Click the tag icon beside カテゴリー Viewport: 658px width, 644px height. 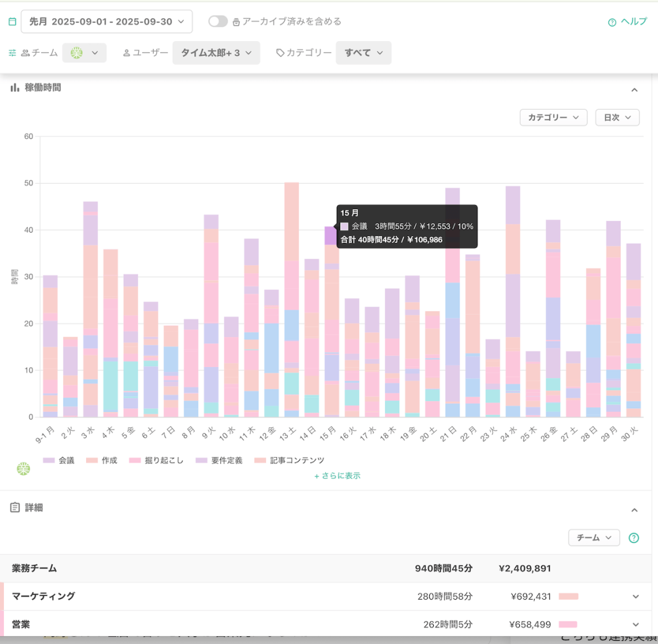click(280, 53)
